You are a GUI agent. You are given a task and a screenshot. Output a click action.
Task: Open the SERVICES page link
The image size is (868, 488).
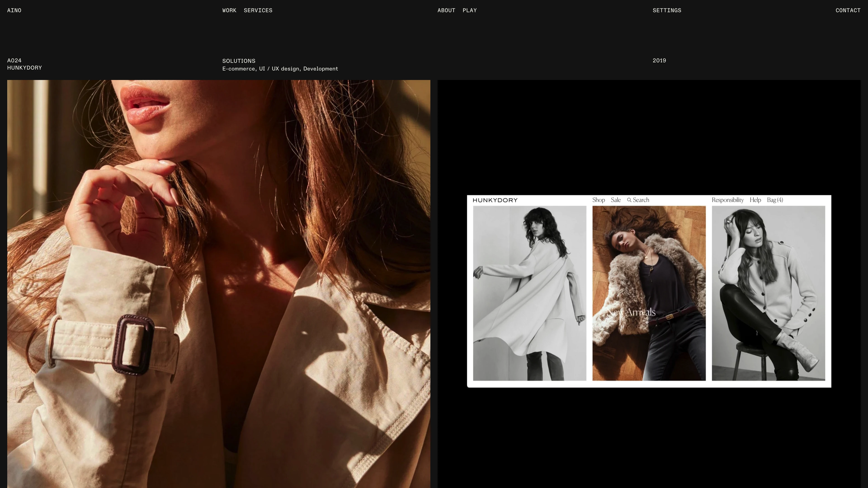click(258, 10)
